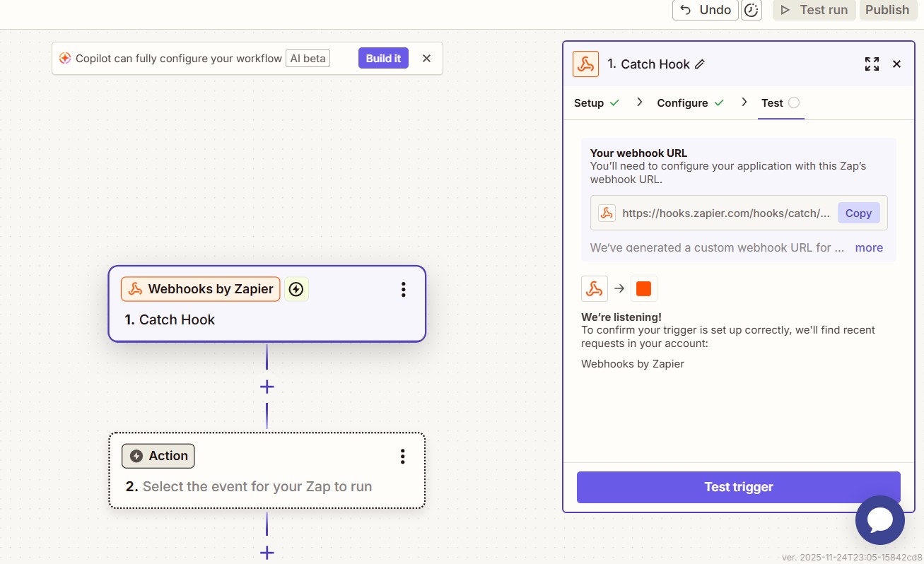Switch to the Setup tab
Image resolution: width=924 pixels, height=564 pixels.
589,103
